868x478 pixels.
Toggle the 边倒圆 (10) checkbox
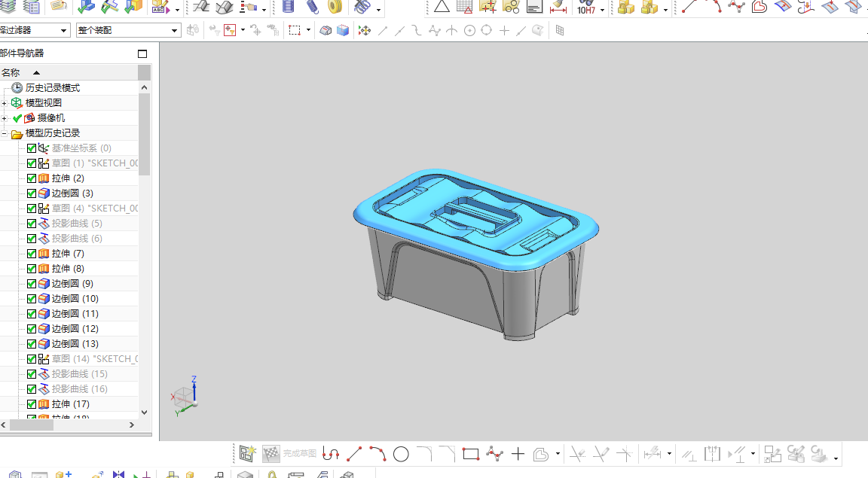click(x=32, y=299)
